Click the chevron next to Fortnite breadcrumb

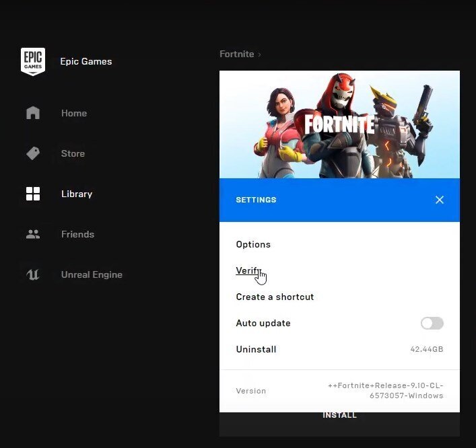260,54
